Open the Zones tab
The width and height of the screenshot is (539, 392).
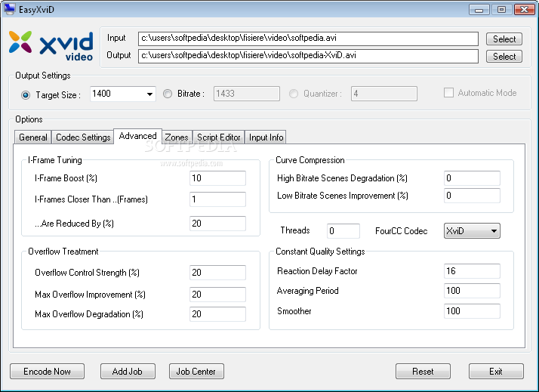pyautogui.click(x=177, y=137)
